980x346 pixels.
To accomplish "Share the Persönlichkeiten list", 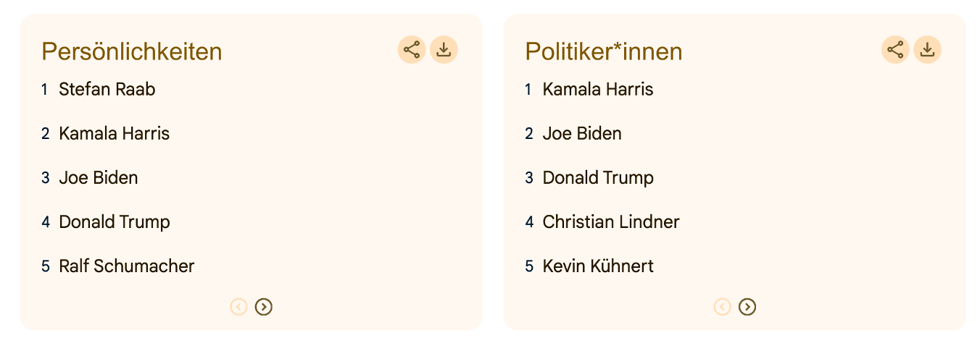I will [x=412, y=50].
